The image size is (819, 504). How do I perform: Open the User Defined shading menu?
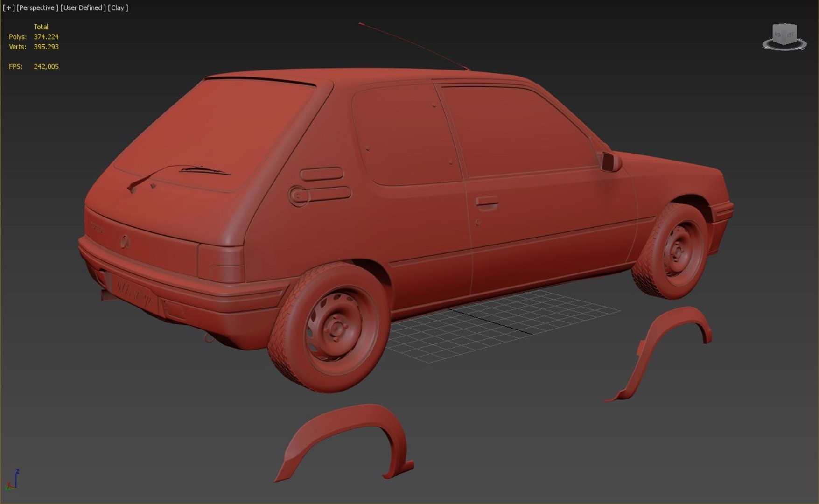(x=83, y=8)
